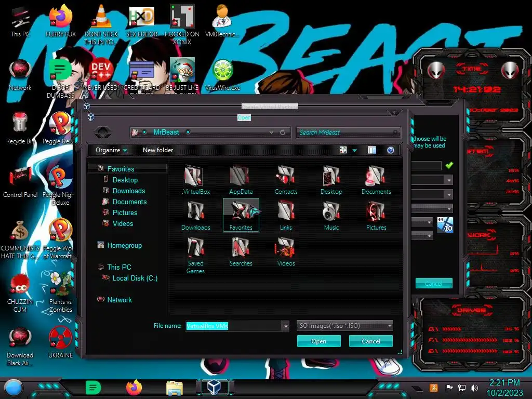
Task: Select Local Disk (C:) in sidebar
Action: click(135, 278)
